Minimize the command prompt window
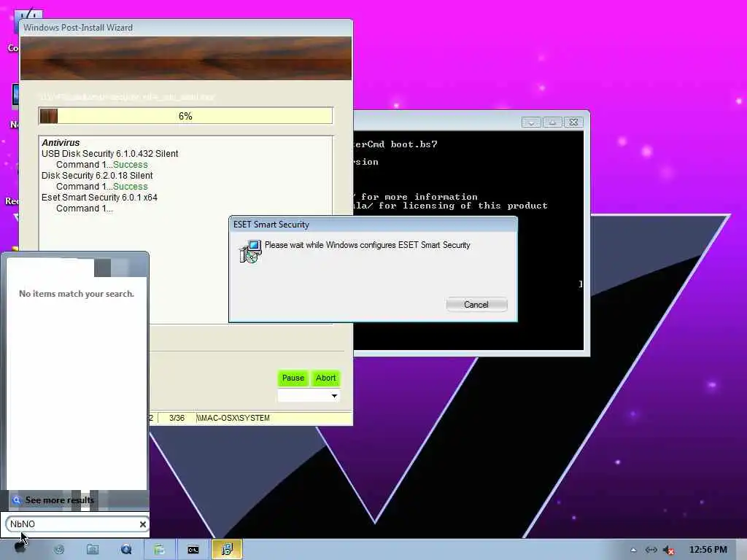This screenshot has height=560, width=747. click(x=531, y=122)
